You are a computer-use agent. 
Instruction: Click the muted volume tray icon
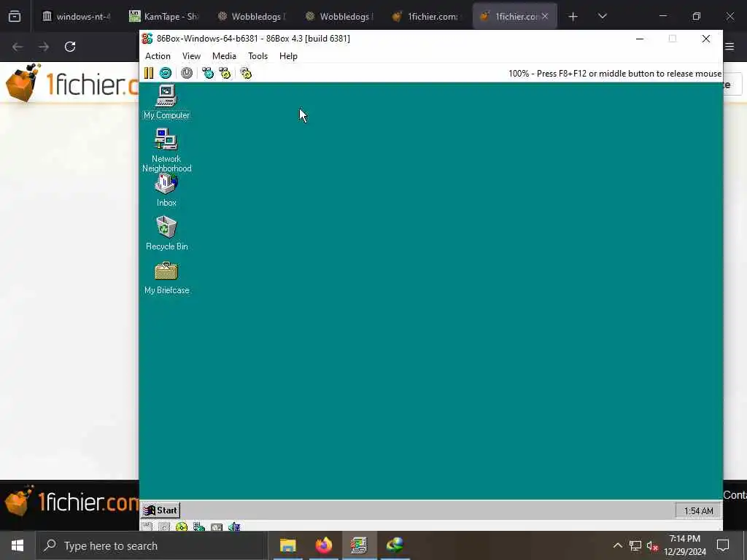coord(652,545)
